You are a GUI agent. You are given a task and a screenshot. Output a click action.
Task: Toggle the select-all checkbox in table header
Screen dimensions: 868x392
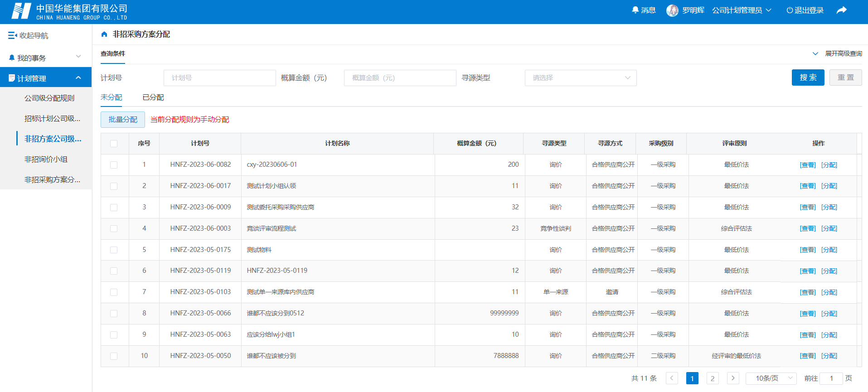pyautogui.click(x=114, y=144)
